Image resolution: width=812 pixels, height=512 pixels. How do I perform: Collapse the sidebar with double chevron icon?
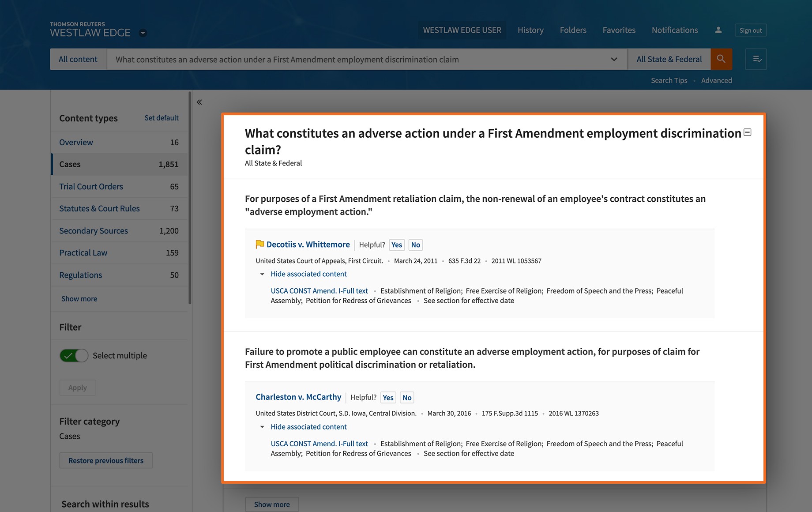[x=199, y=102]
